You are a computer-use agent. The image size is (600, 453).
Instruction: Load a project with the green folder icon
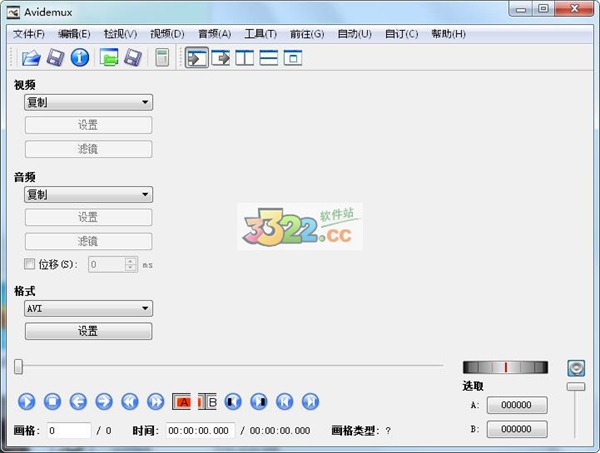109,58
